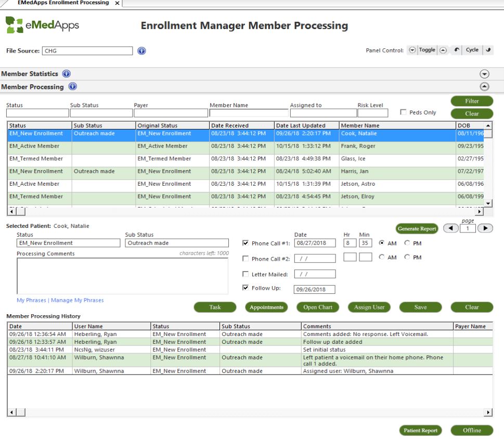Open the Member Processing info icon
The width and height of the screenshot is (504, 439).
(x=73, y=86)
